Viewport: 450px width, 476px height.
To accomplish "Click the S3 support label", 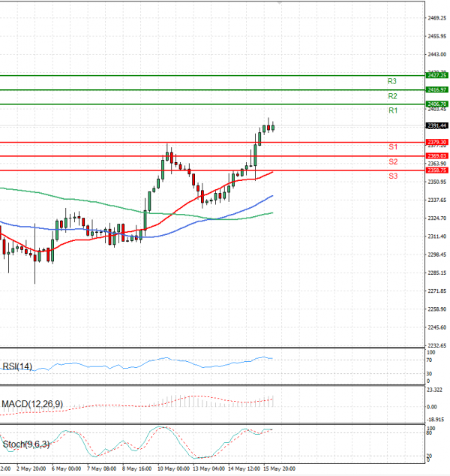I will [393, 176].
